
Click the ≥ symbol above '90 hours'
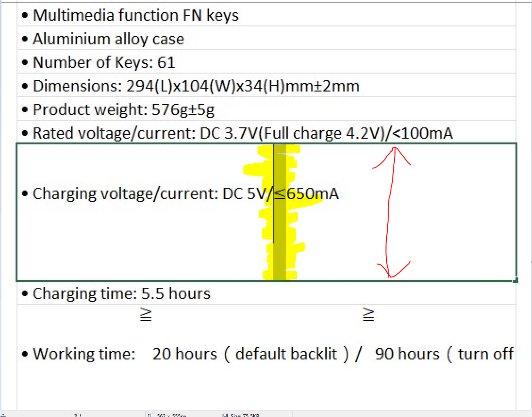point(368,314)
